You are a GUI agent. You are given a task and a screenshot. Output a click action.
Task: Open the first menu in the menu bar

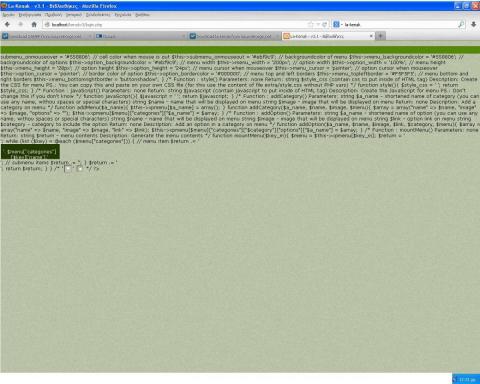(x=8, y=15)
